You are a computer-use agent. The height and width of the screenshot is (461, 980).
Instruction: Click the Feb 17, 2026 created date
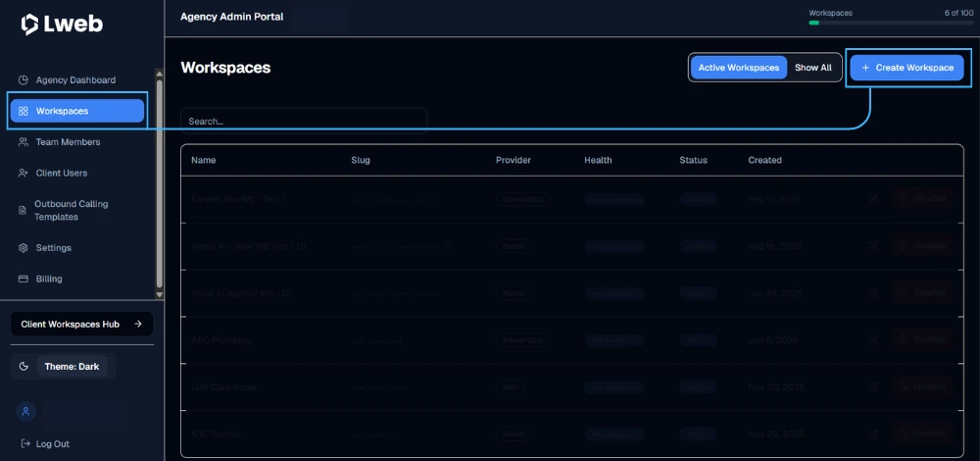tap(773, 199)
